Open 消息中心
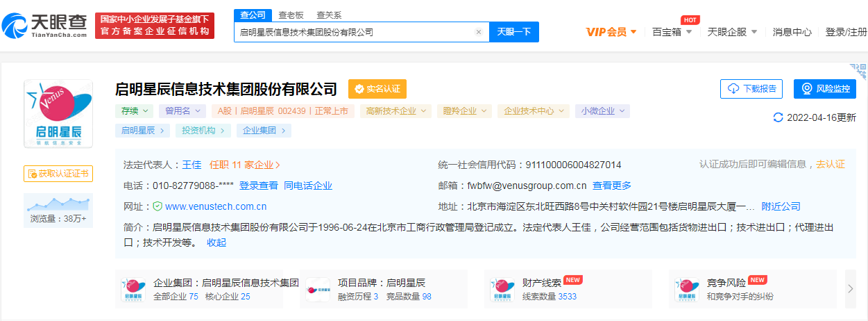 coord(792,32)
